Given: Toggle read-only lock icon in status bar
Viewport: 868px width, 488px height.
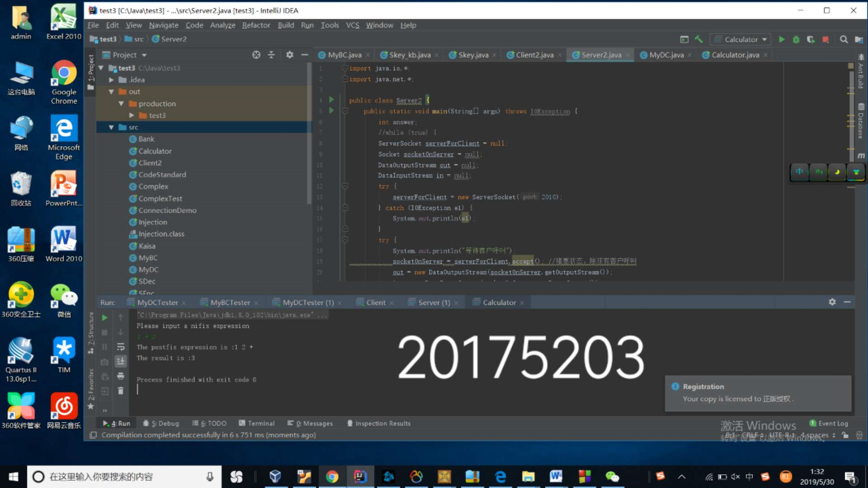Looking at the screenshot, I should pos(845,435).
